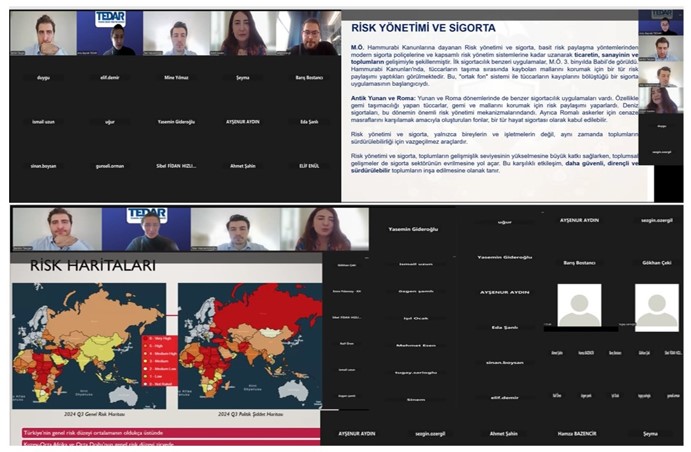Select the small sezgin.ozergil tile beside the sigorta slide
The width and height of the screenshot is (691, 452).
pyautogui.click(x=661, y=152)
